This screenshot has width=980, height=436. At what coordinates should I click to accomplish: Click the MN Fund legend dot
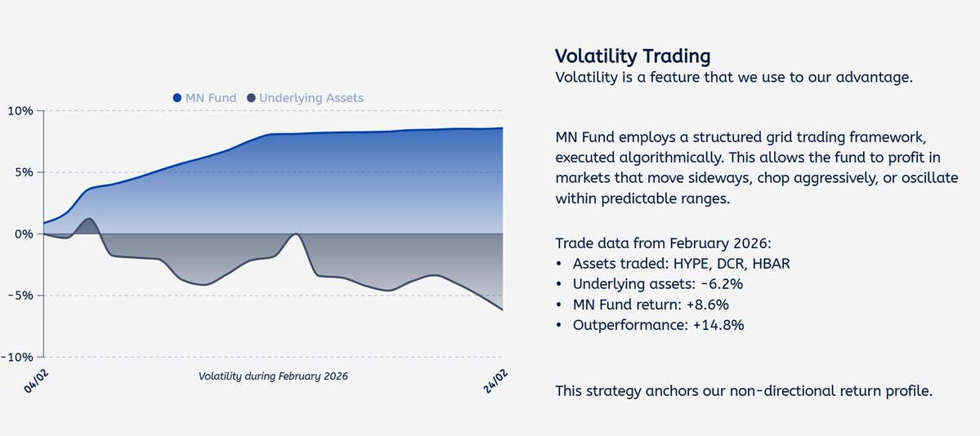pos(177,98)
